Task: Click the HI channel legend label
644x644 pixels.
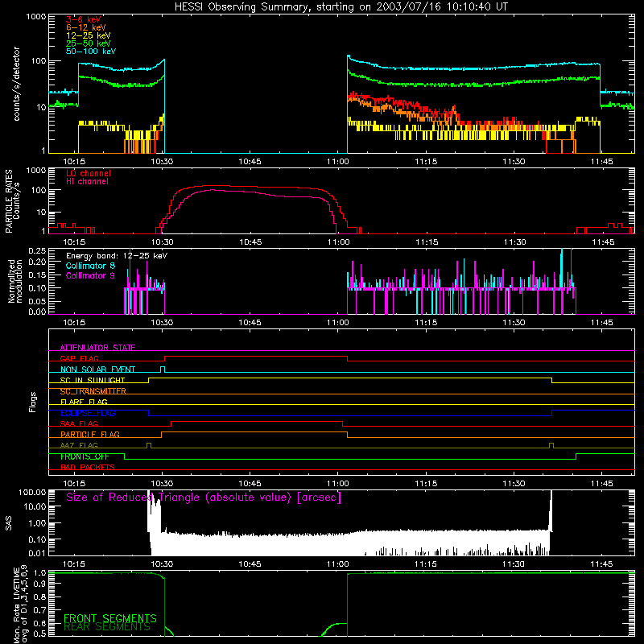Action: 88,182
